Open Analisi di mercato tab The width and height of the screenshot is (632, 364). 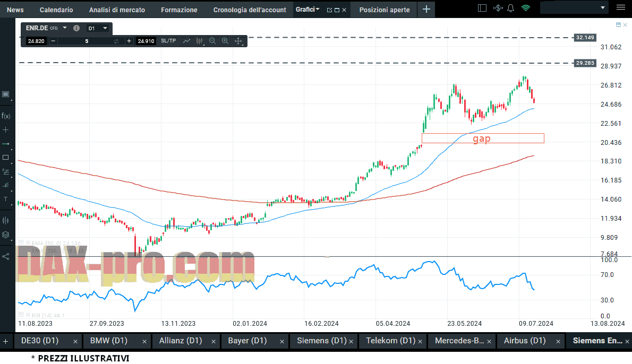117,10
